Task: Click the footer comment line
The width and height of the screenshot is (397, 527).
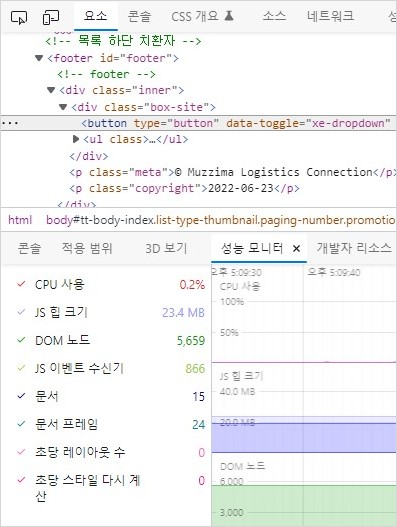Action: point(106,74)
